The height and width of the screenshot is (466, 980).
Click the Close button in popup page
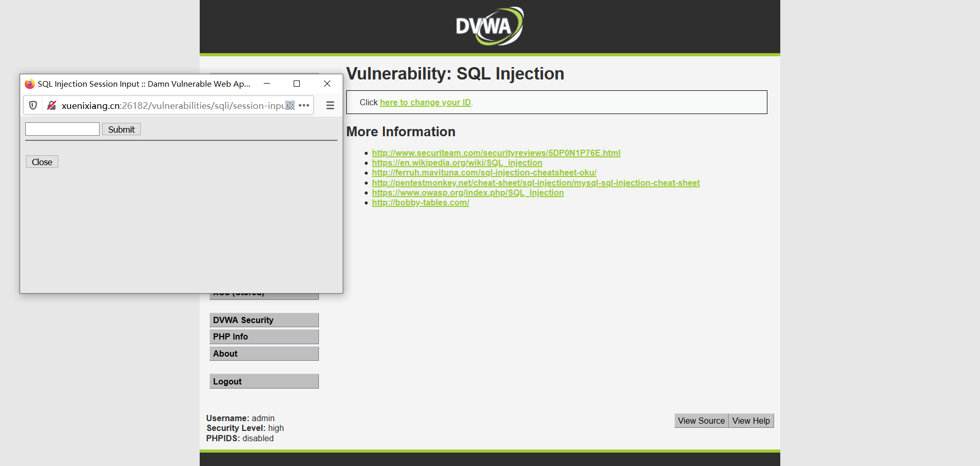(x=42, y=162)
